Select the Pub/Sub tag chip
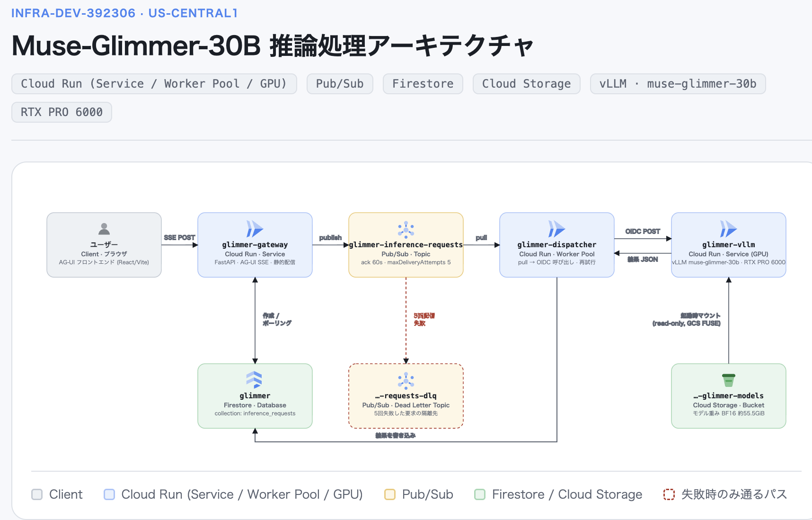 (340, 84)
